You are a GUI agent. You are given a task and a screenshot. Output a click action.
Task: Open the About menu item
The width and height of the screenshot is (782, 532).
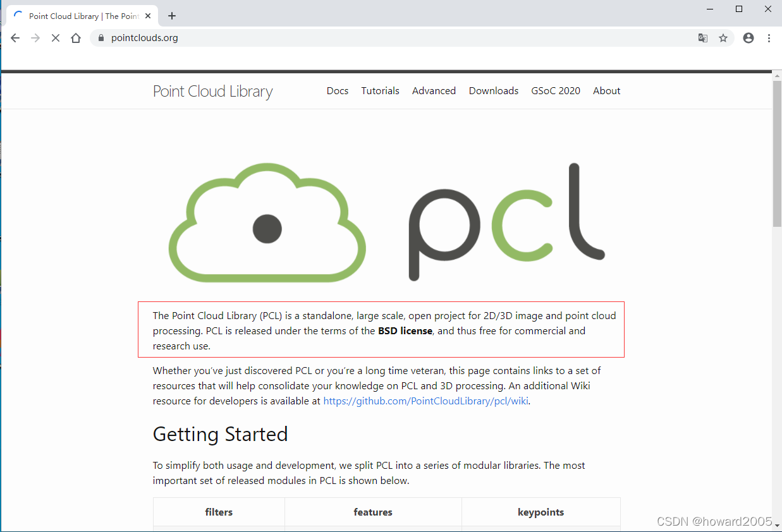(x=607, y=91)
